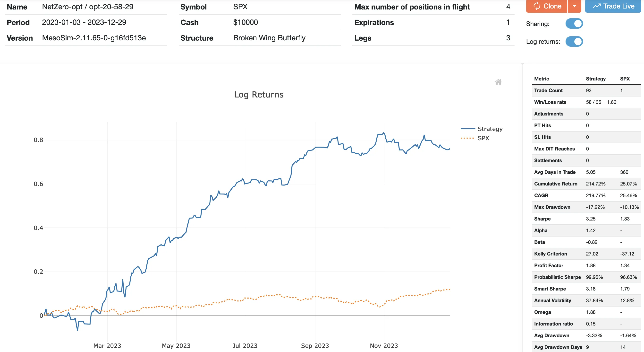Reset chart axes using home icon

498,82
